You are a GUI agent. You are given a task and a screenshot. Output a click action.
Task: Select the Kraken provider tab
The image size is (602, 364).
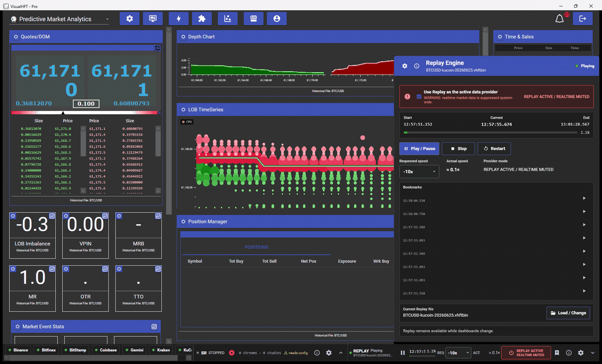coord(161,350)
